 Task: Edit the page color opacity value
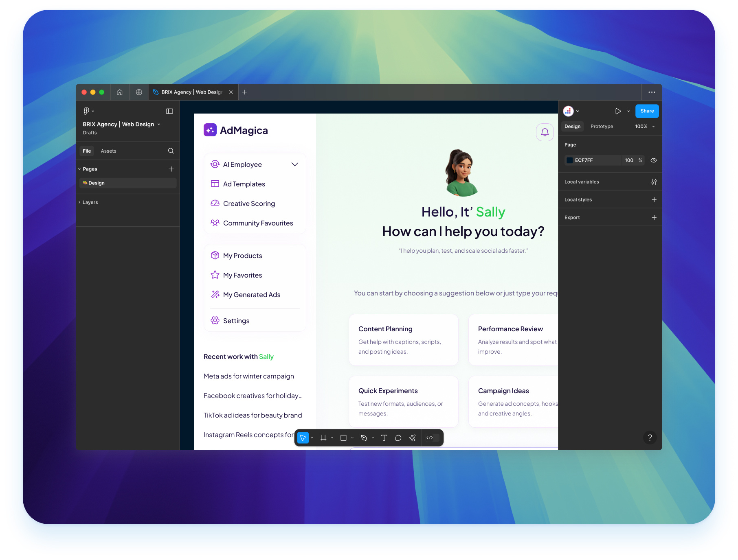tap(629, 160)
